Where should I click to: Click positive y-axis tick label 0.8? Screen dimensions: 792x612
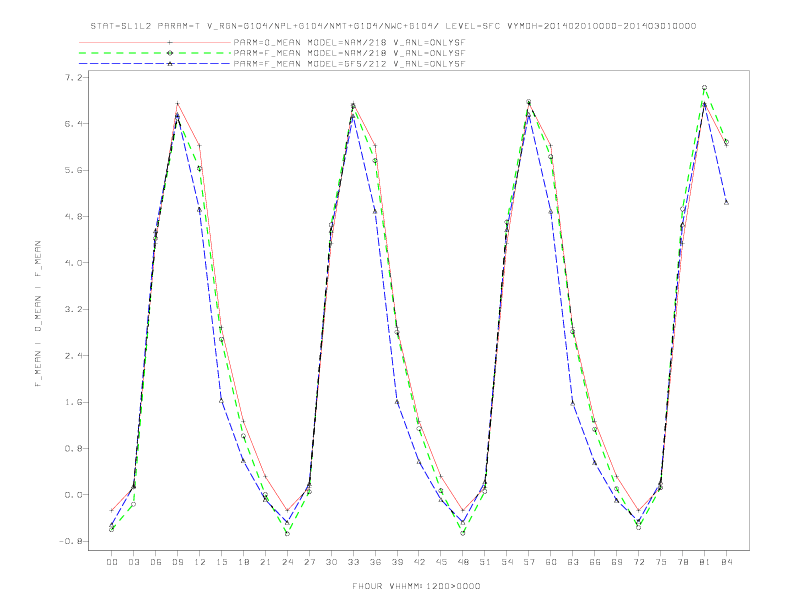[73, 449]
